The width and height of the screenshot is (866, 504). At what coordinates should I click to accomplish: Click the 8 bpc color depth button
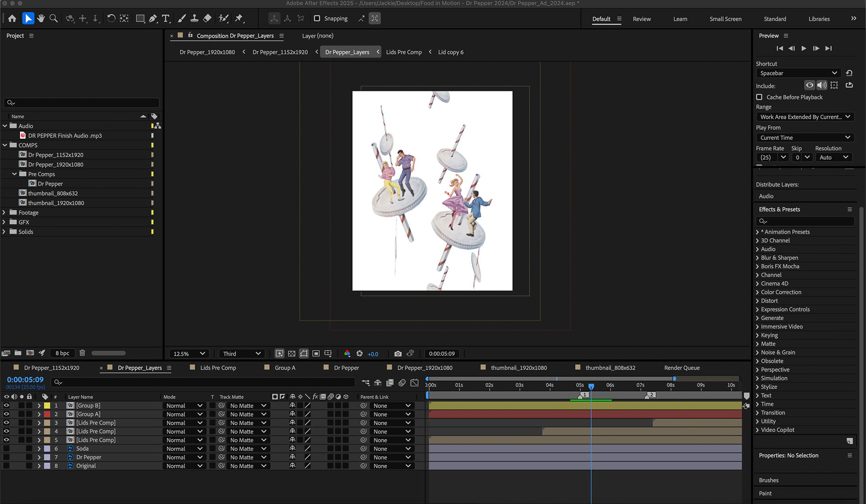click(x=62, y=353)
